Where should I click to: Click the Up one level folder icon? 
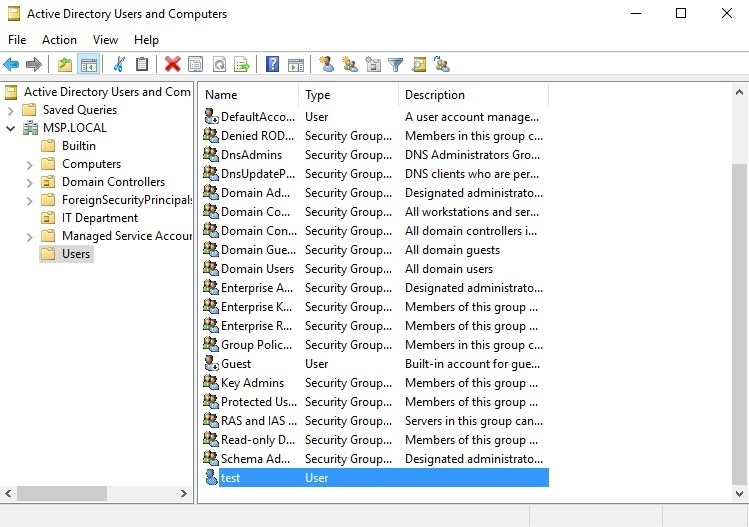click(65, 65)
